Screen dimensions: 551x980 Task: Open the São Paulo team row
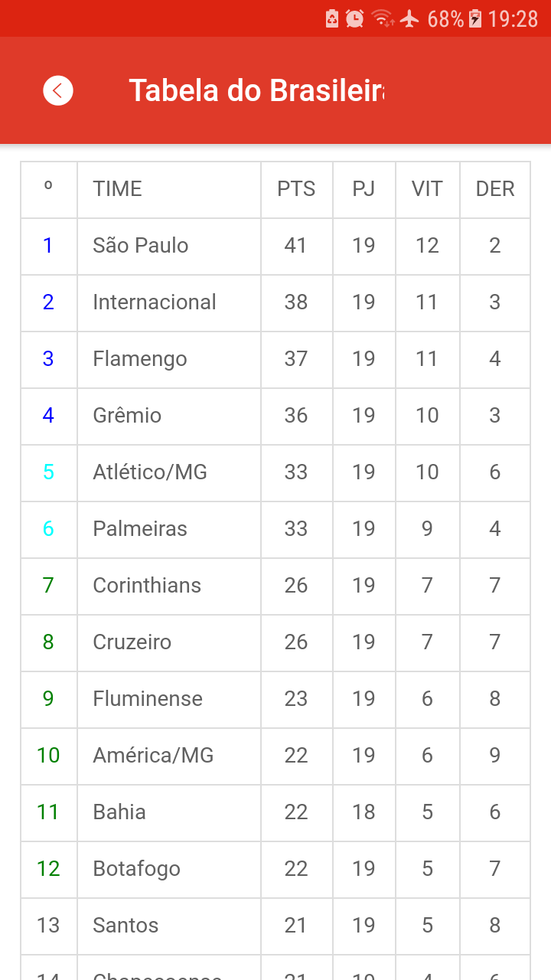click(x=275, y=246)
